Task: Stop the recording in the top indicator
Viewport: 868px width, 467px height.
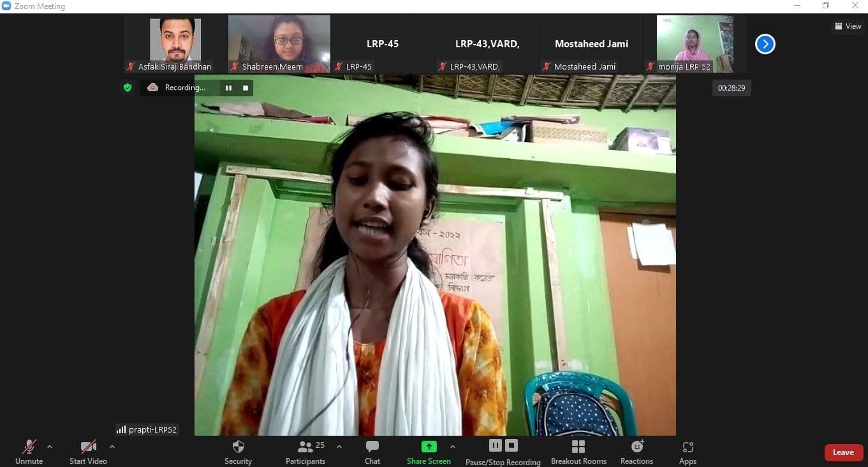Action: click(246, 88)
